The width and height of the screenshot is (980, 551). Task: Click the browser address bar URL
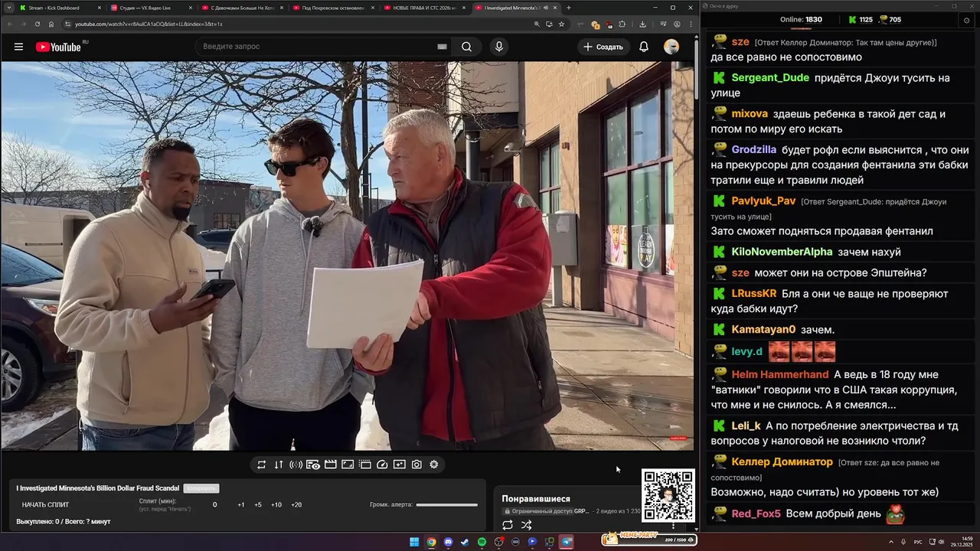[149, 24]
